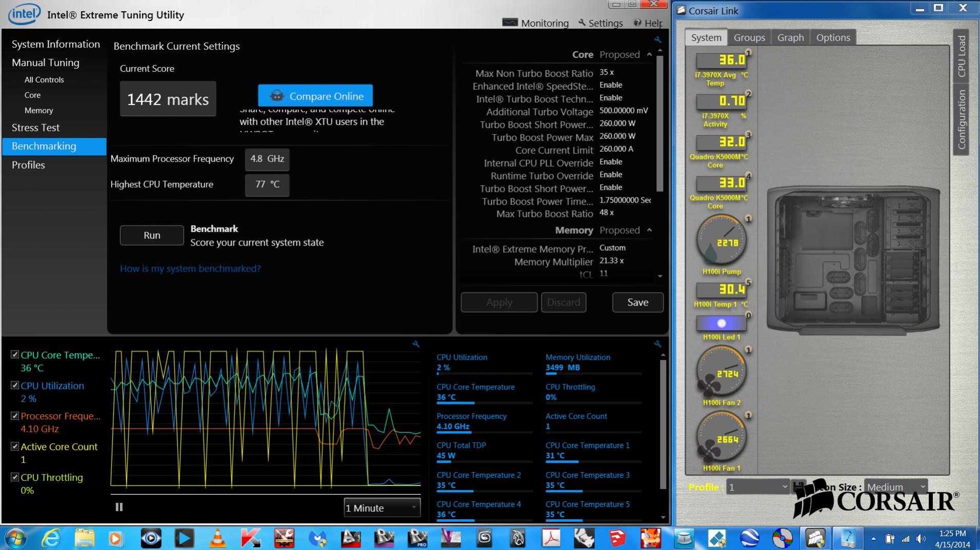Click wrench icon above the Core settings panel
Image resolution: width=980 pixels, height=550 pixels.
coord(658,39)
